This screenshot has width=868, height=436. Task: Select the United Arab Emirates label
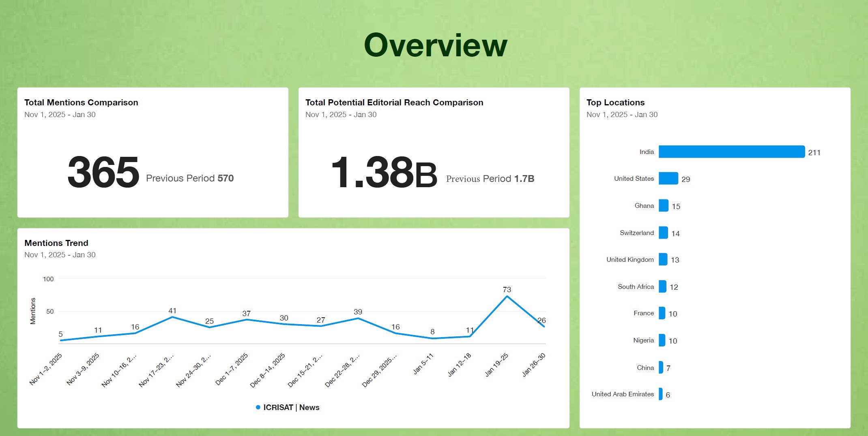[623, 394]
